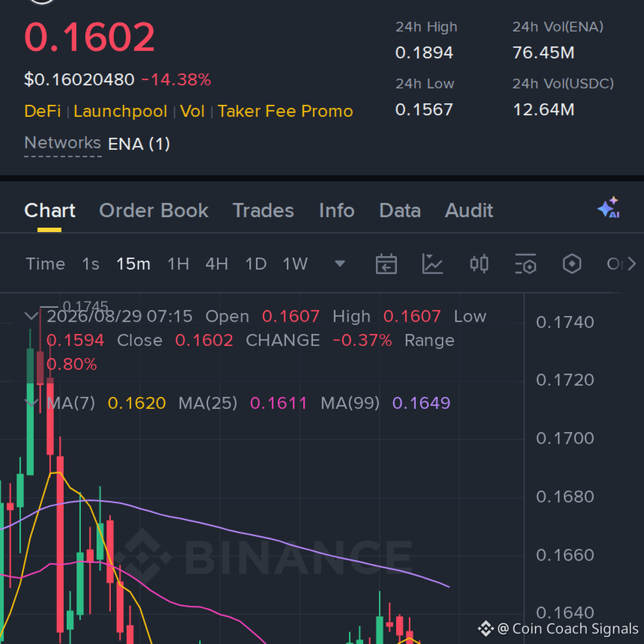The width and height of the screenshot is (644, 644).
Task: Click the 0.1740 price axis label
Action: [x=565, y=323]
